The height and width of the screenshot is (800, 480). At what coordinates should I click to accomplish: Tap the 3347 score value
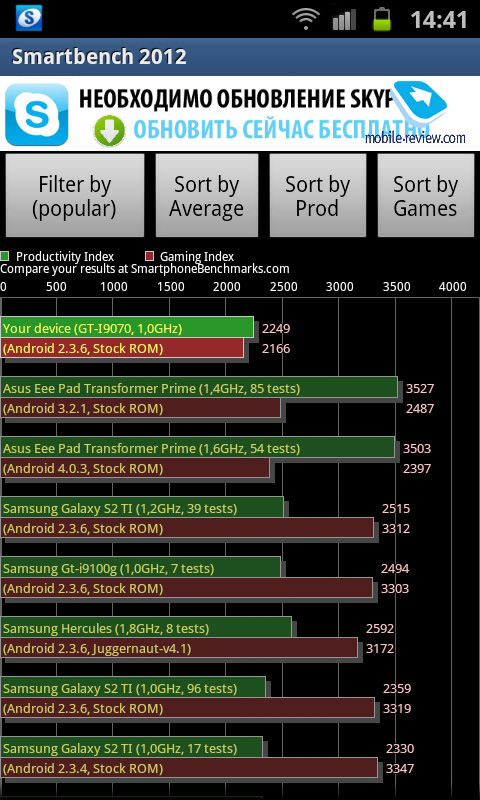coord(400,769)
